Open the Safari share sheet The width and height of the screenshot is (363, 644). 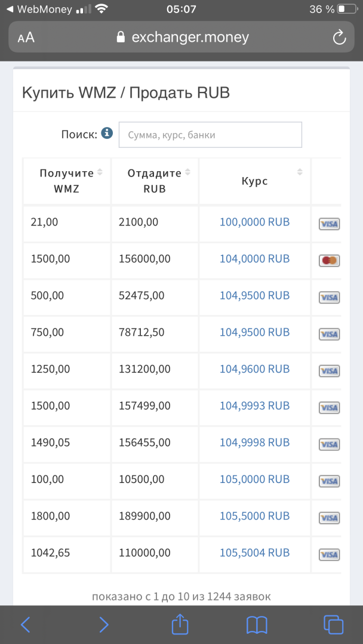180,624
